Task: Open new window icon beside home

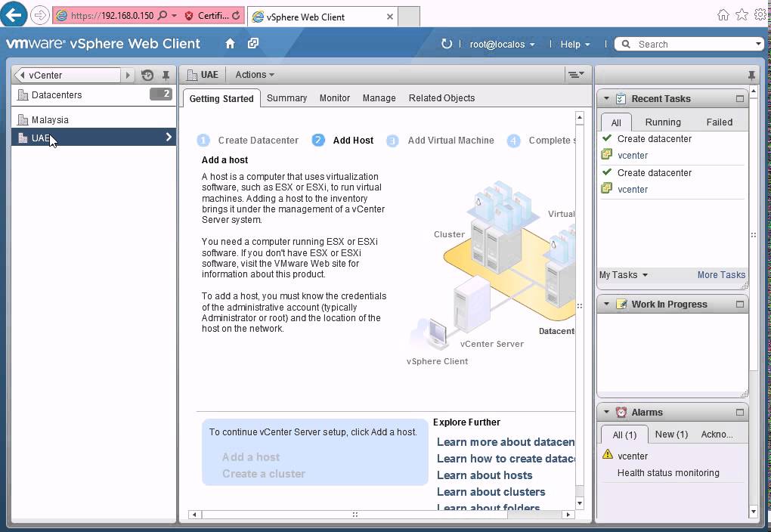Action: pos(252,43)
